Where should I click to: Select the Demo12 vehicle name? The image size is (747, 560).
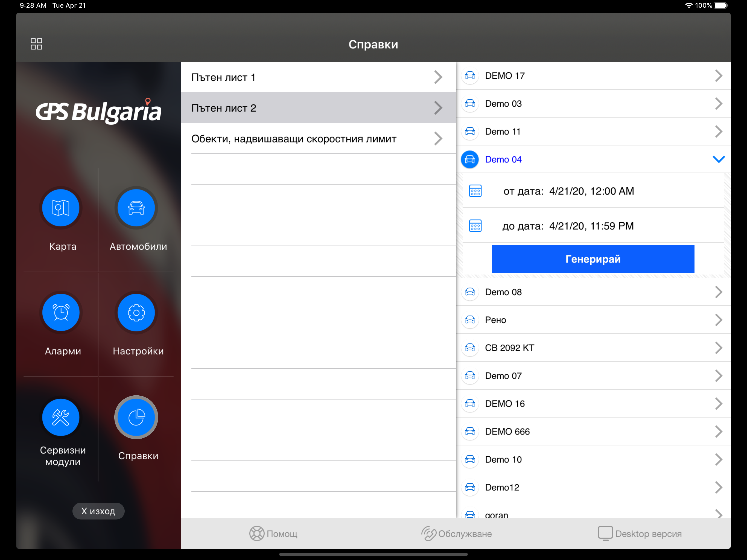tap(502, 487)
